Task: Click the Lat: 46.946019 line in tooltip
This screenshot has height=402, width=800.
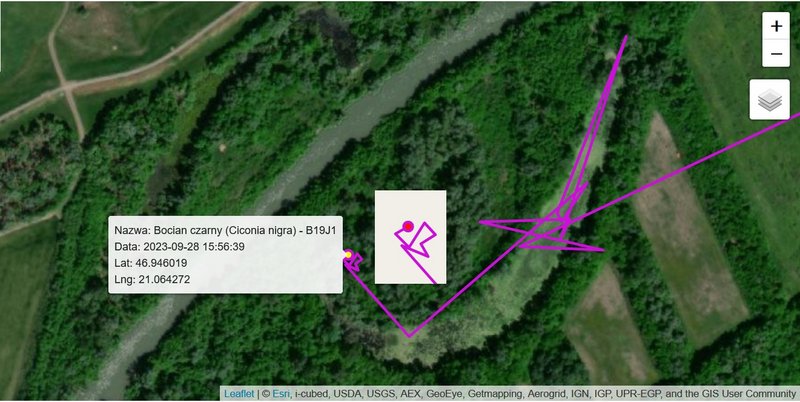Action: [x=151, y=263]
